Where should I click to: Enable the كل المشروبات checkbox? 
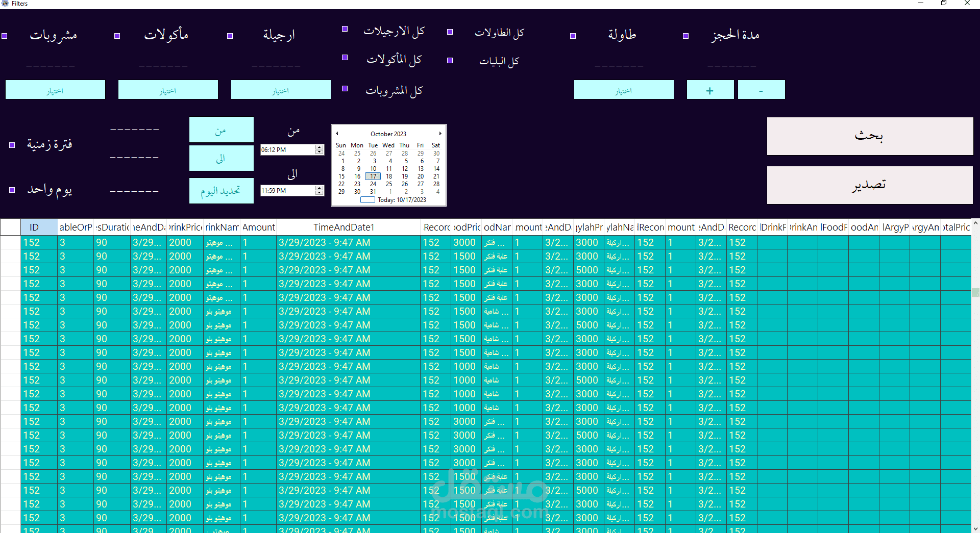[x=345, y=89]
